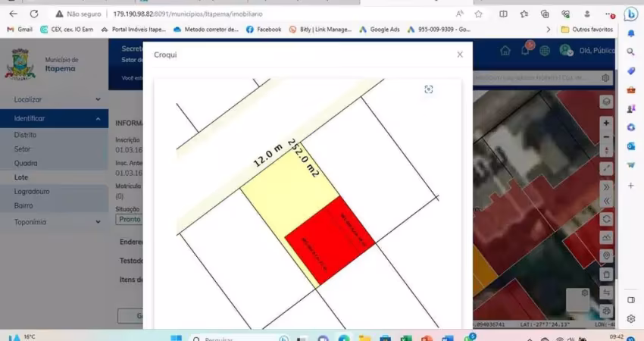The width and height of the screenshot is (644, 341).
Task: Click the Windows Start button
Action: click(176, 338)
